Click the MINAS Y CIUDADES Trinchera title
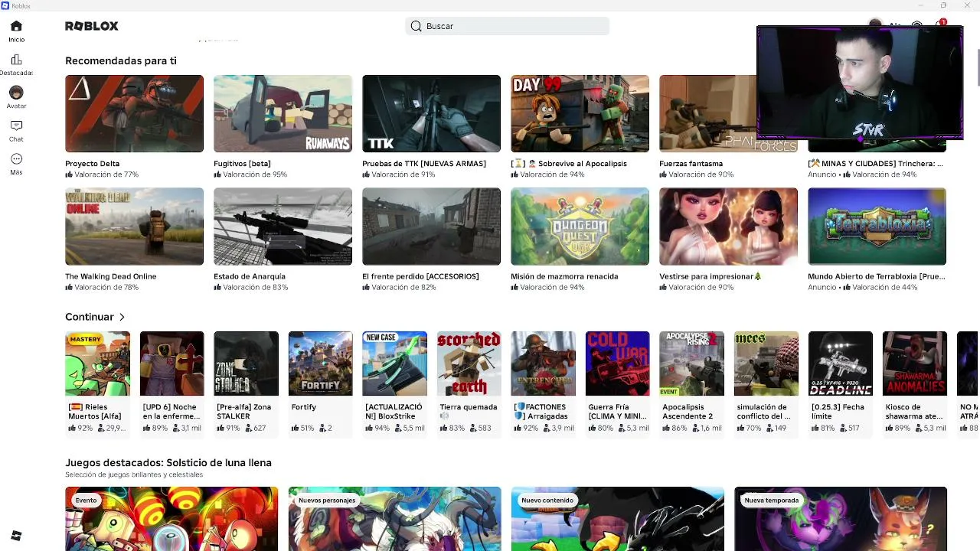The image size is (980, 551). [876, 164]
